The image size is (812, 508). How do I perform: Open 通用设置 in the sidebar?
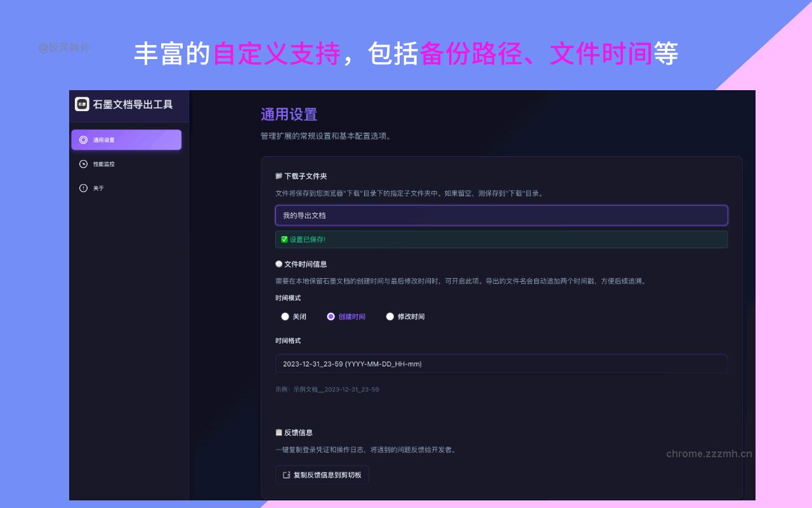(126, 140)
